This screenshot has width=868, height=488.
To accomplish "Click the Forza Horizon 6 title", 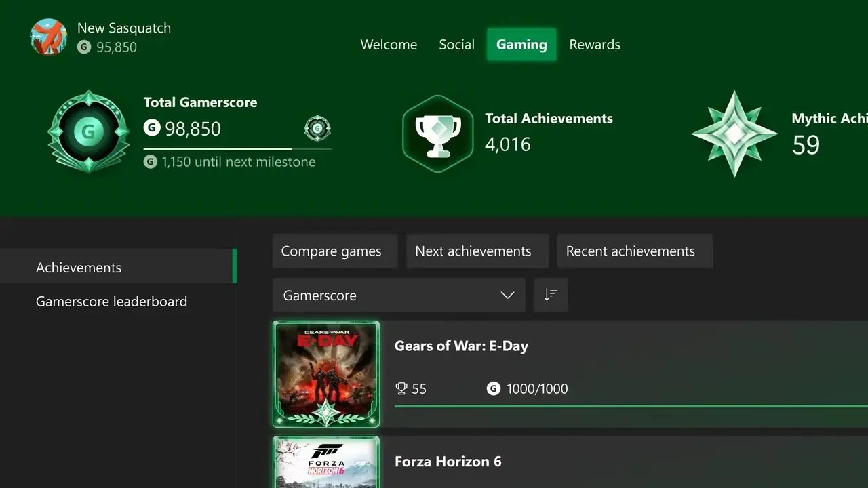I will pyautogui.click(x=448, y=462).
